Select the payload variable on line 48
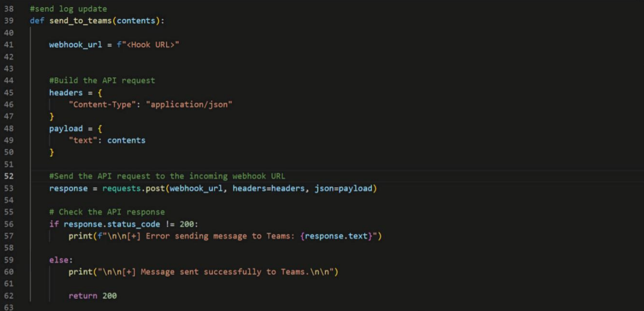The height and width of the screenshot is (311, 644). pos(66,128)
